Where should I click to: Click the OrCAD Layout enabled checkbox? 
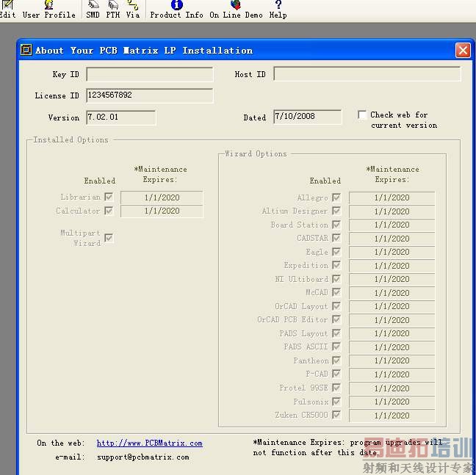(336, 306)
